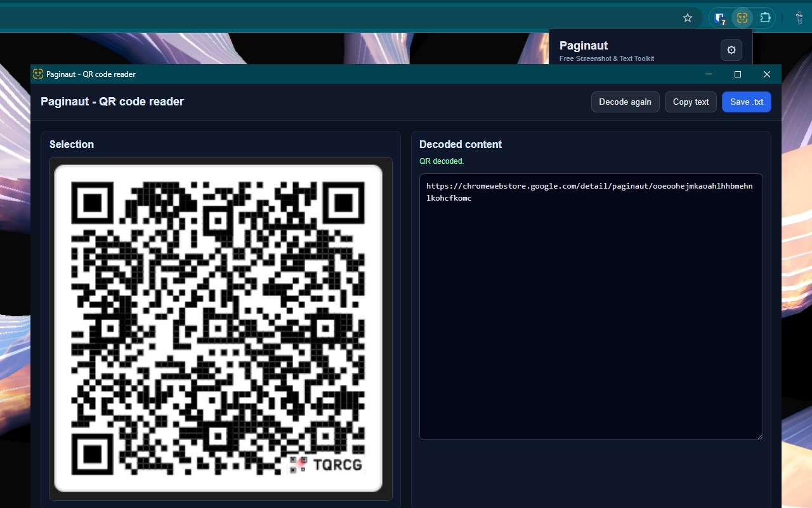Click the Paginaut popup title

click(584, 46)
